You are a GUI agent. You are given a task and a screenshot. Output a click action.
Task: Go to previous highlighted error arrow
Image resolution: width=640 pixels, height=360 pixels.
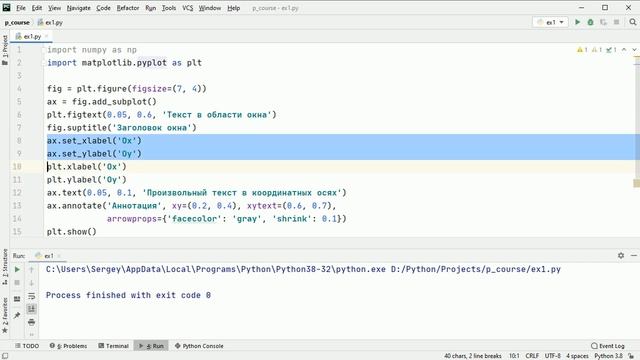coord(624,50)
